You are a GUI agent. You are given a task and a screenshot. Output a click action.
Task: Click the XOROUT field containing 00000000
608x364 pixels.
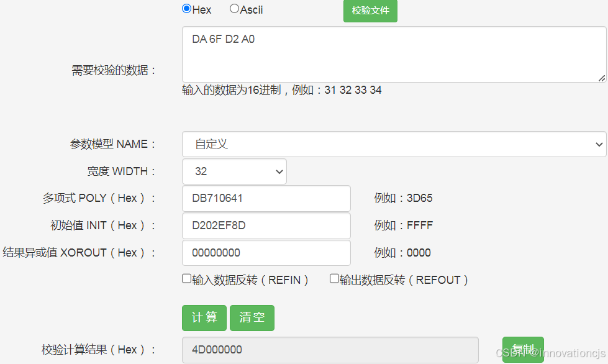pos(266,253)
